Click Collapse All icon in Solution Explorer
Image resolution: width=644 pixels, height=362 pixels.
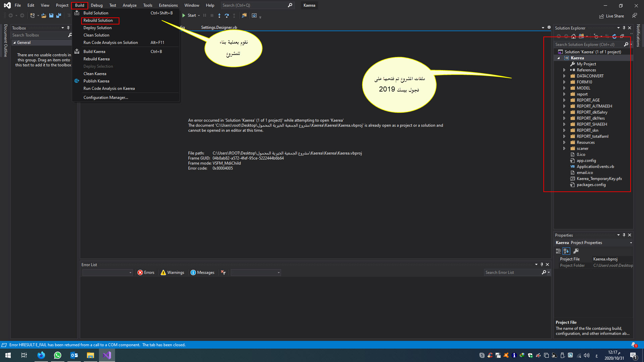pos(622,36)
